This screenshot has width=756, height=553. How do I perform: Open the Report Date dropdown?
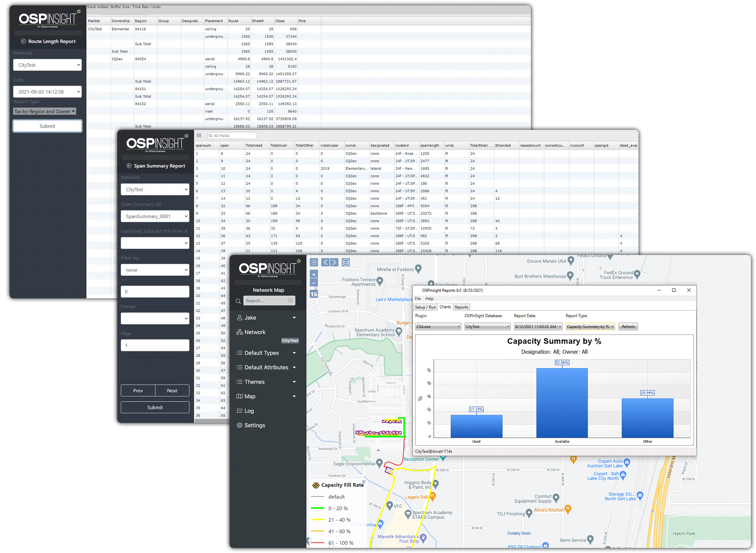pos(538,327)
